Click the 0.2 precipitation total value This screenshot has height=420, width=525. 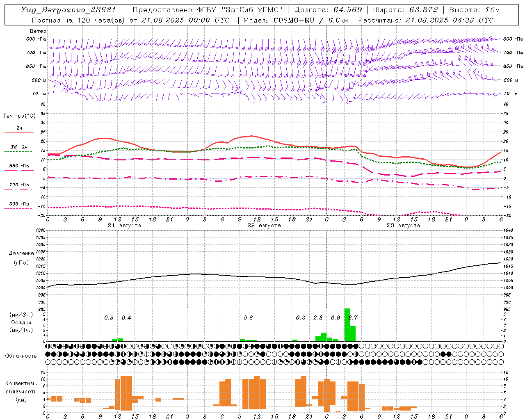tap(301, 317)
